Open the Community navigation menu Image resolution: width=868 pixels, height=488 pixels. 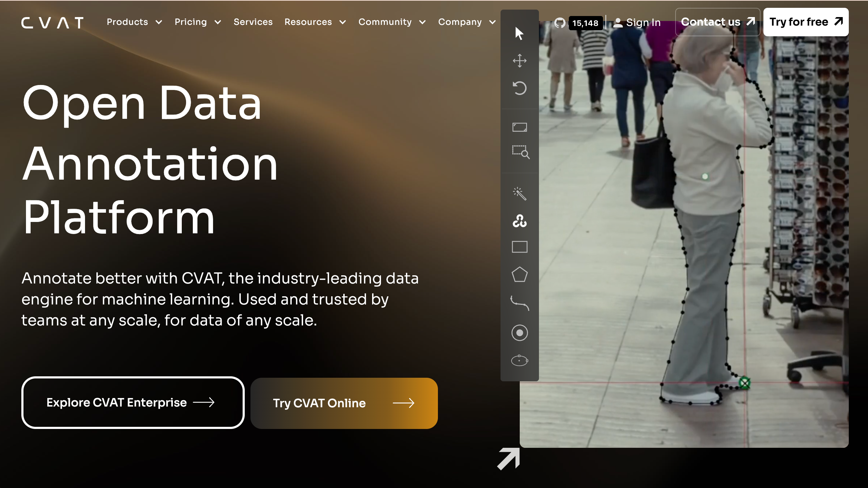392,22
